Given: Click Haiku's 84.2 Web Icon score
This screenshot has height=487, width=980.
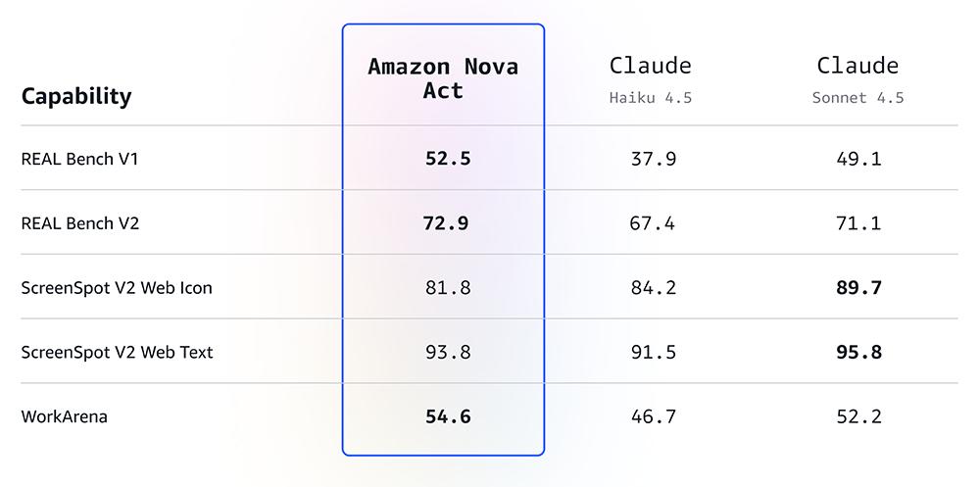Looking at the screenshot, I should 653,288.
